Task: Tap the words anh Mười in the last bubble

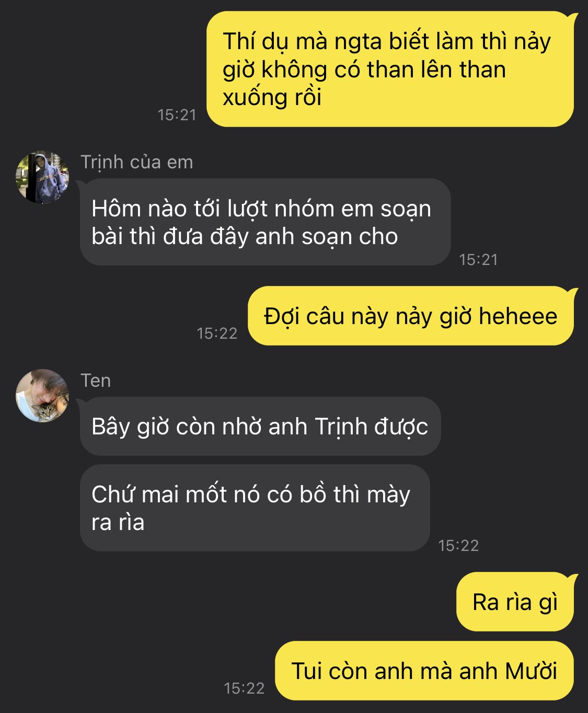Action: pos(509,671)
